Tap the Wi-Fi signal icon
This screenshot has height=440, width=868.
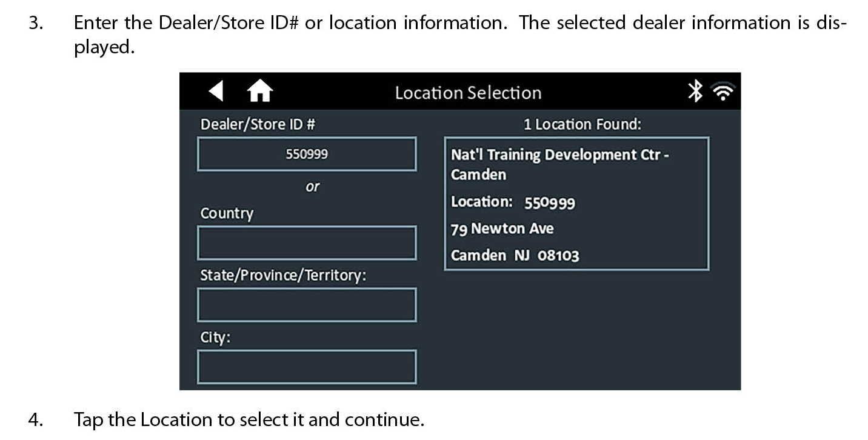point(723,92)
